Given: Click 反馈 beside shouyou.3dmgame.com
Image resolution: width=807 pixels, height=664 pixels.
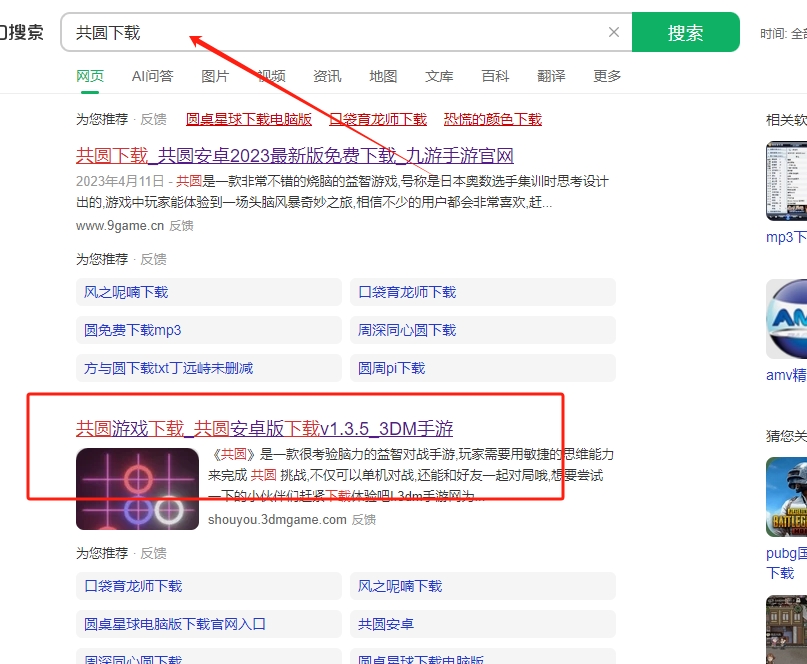Looking at the screenshot, I should 364,519.
